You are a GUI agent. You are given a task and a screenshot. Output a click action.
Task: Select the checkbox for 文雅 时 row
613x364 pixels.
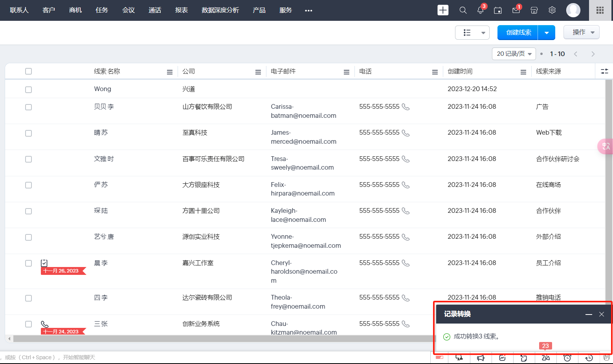28,159
